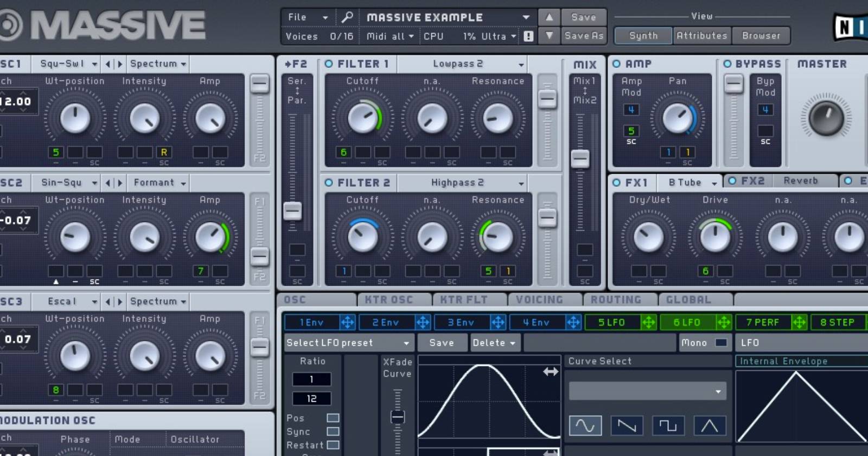The image size is (868, 456).
Task: Switch to the Attributes view
Action: coord(701,36)
